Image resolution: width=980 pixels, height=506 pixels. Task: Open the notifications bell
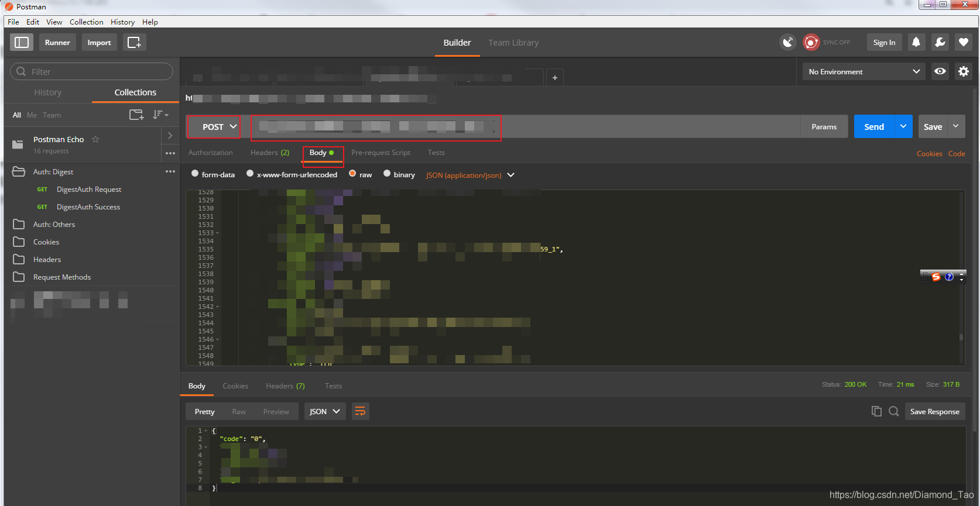916,42
